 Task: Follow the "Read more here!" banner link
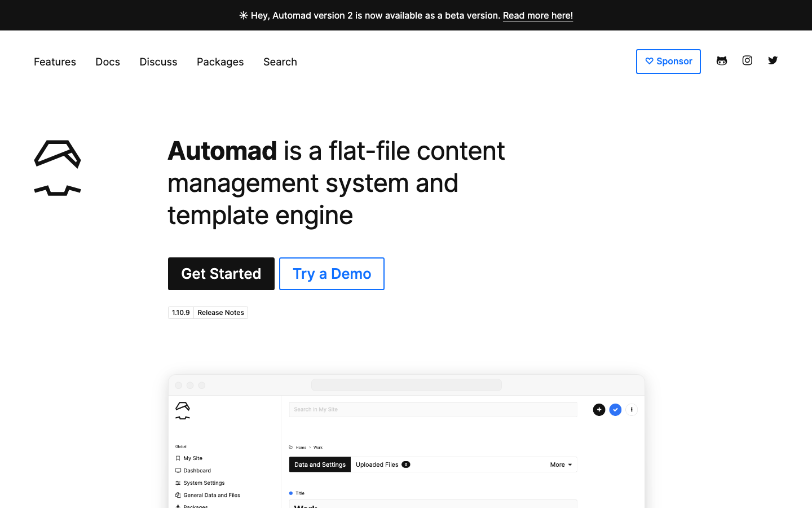pyautogui.click(x=538, y=15)
